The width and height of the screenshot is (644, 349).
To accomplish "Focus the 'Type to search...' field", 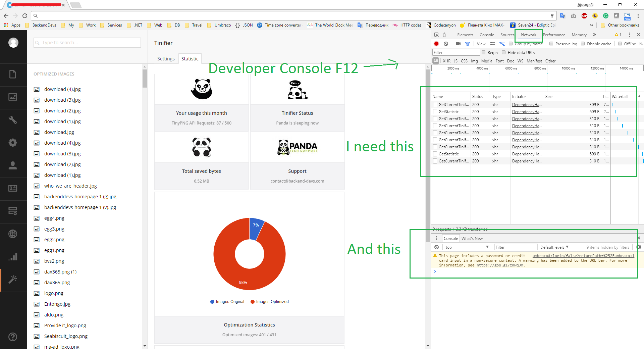I will tap(87, 43).
